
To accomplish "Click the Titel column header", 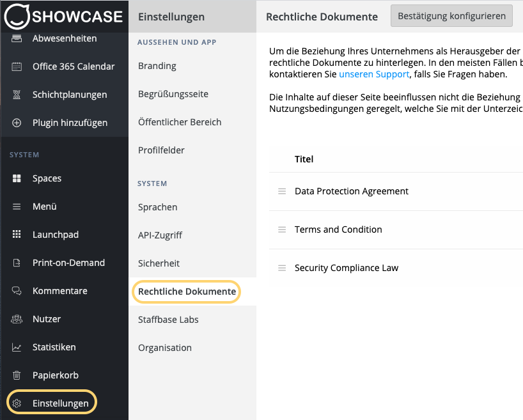I will pyautogui.click(x=304, y=159).
